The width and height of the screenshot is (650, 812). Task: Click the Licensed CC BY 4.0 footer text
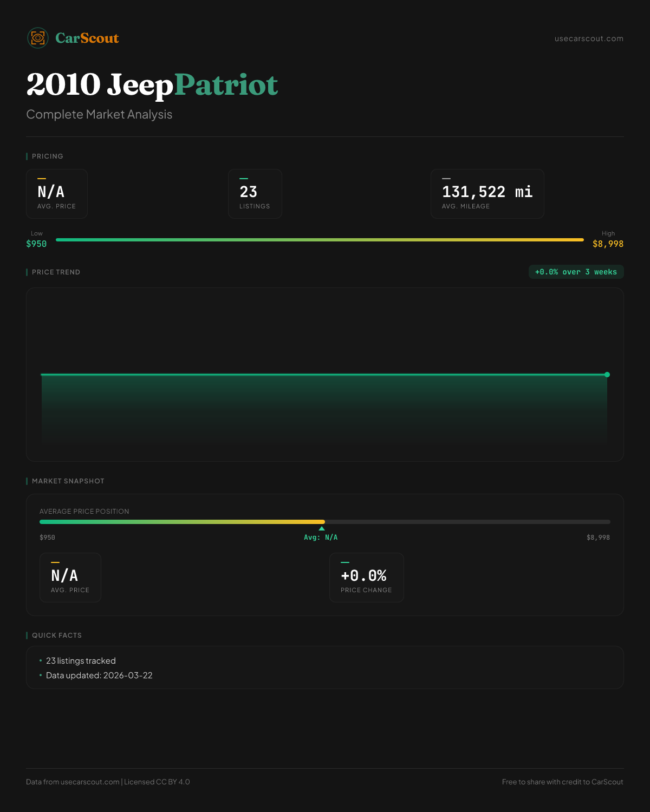click(157, 782)
